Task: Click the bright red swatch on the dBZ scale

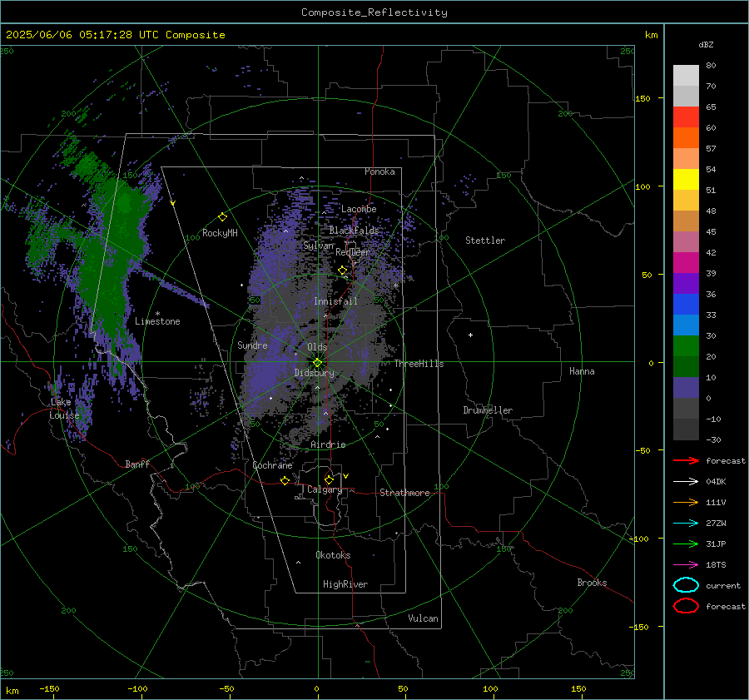Action: tap(686, 117)
